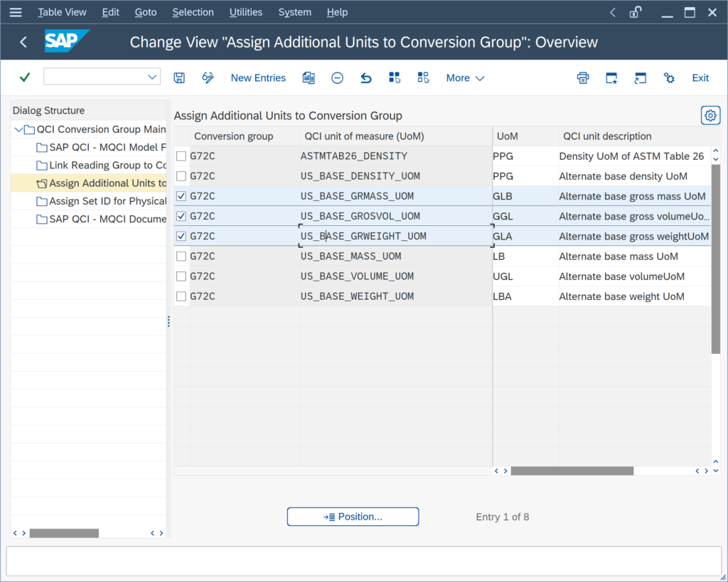This screenshot has width=728, height=582.
Task: Open the Edit menu
Action: [x=110, y=13]
